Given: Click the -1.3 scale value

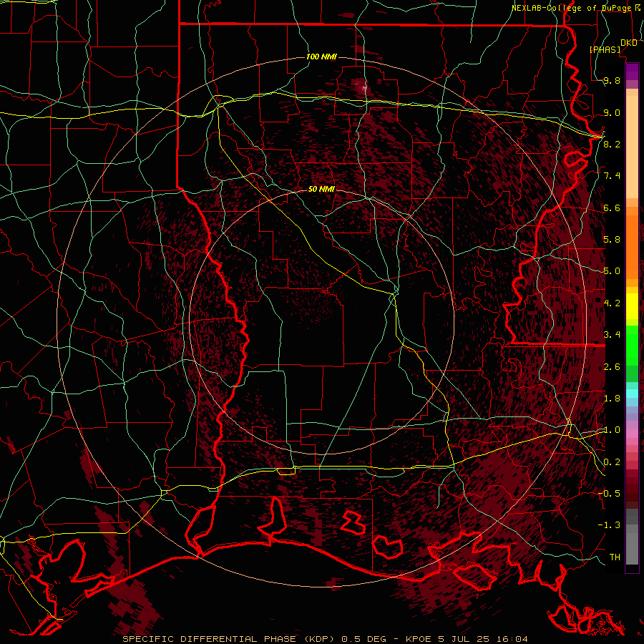Looking at the screenshot, I should pos(609,525).
